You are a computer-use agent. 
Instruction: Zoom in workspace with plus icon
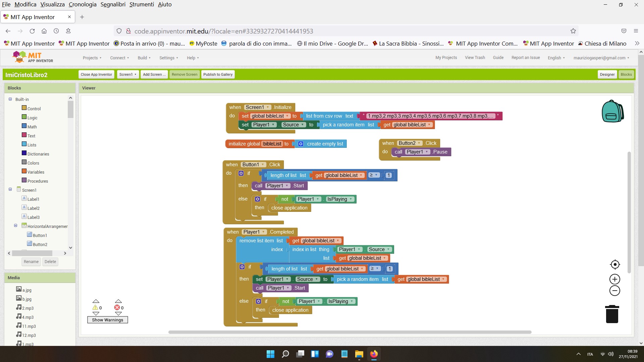click(x=614, y=279)
